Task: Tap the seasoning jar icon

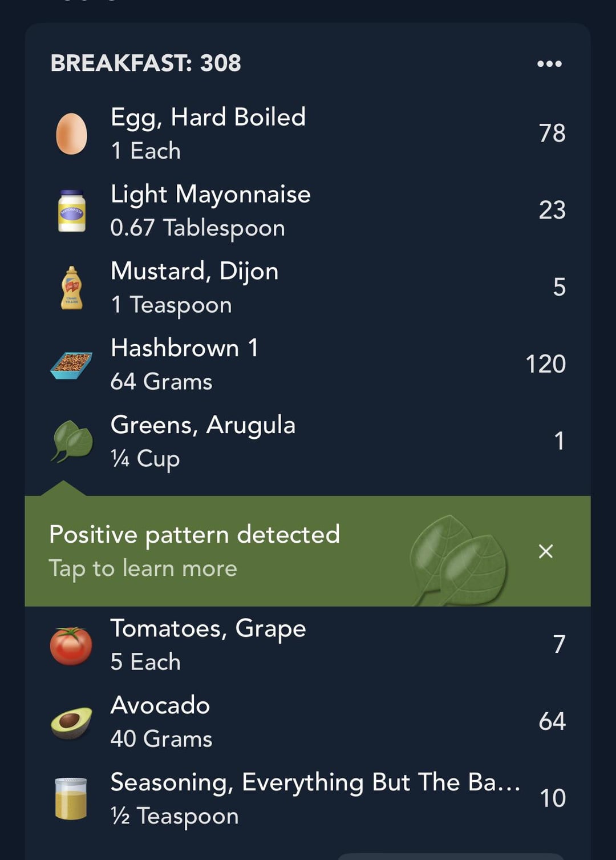Action: click(x=71, y=799)
